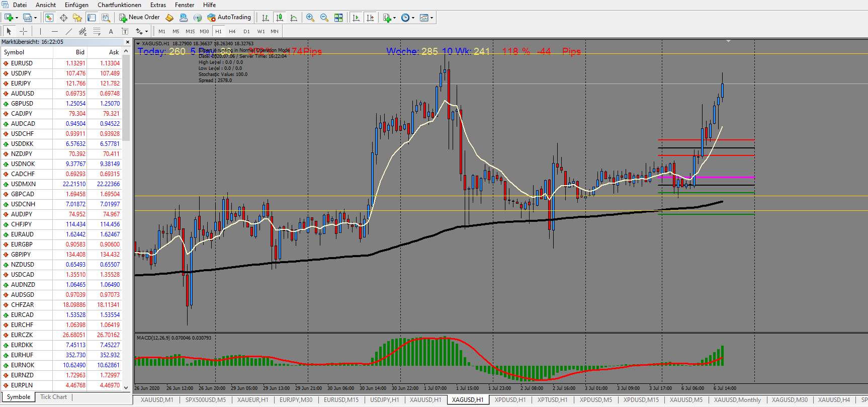This screenshot has width=868, height=407.
Task: Select the text label tool
Action: tap(111, 31)
